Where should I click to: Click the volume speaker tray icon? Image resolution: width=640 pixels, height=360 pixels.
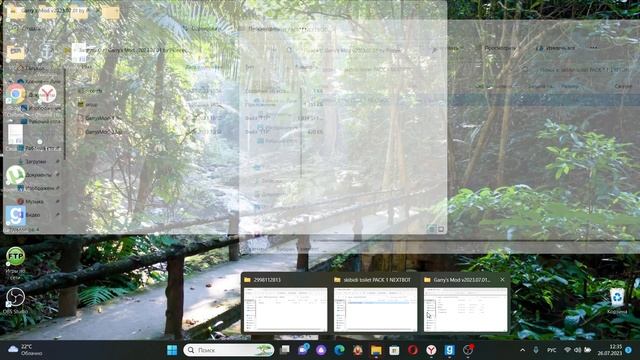point(578,350)
